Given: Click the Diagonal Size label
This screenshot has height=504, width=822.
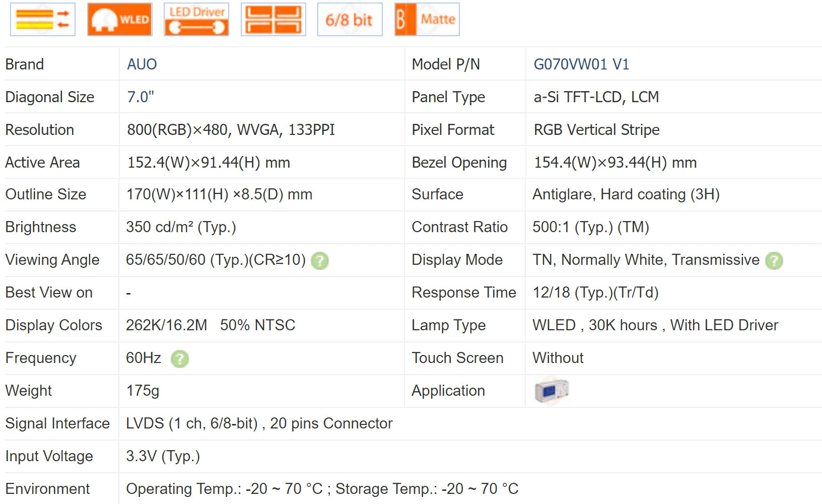Looking at the screenshot, I should click(50, 97).
